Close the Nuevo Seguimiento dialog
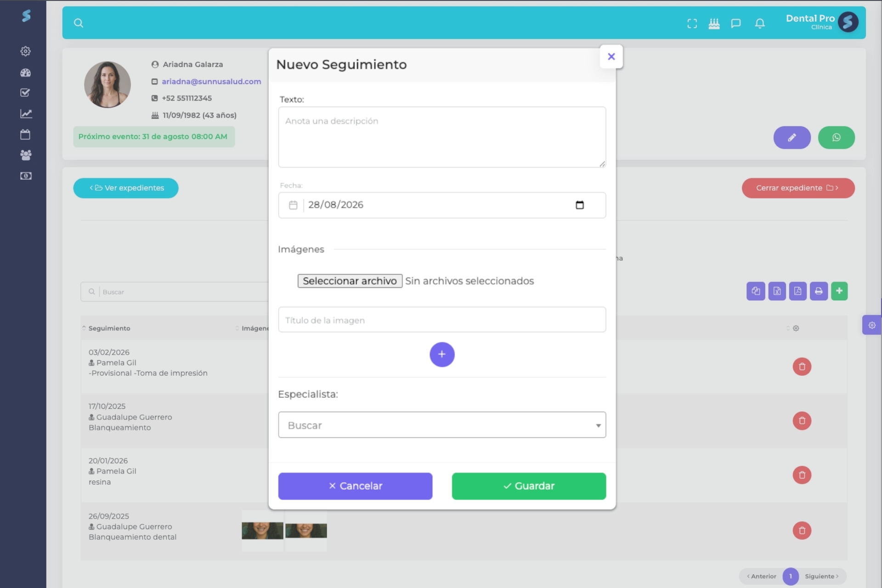 (x=611, y=57)
